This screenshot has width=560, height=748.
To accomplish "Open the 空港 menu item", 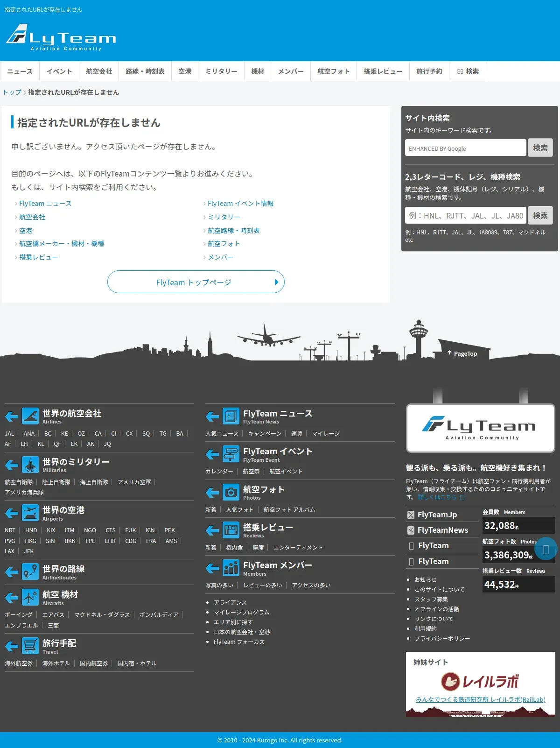I will tap(185, 71).
